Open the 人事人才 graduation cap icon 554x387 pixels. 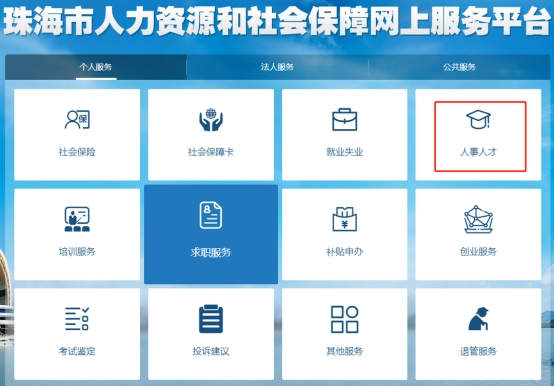click(478, 119)
